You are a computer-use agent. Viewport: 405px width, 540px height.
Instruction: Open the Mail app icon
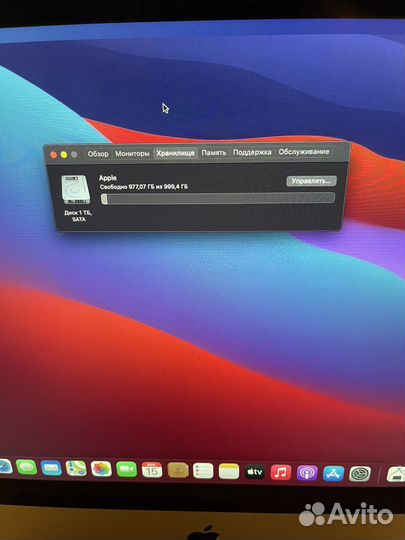coord(51,468)
